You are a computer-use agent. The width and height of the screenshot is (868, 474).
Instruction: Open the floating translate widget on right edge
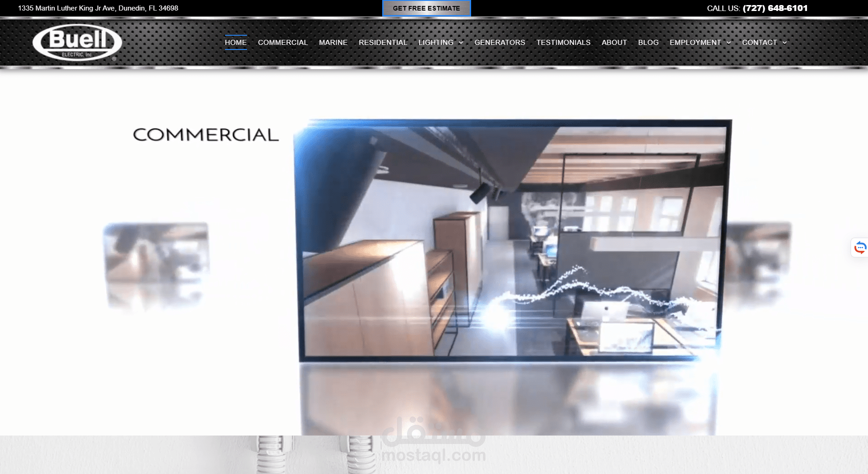coord(861,247)
